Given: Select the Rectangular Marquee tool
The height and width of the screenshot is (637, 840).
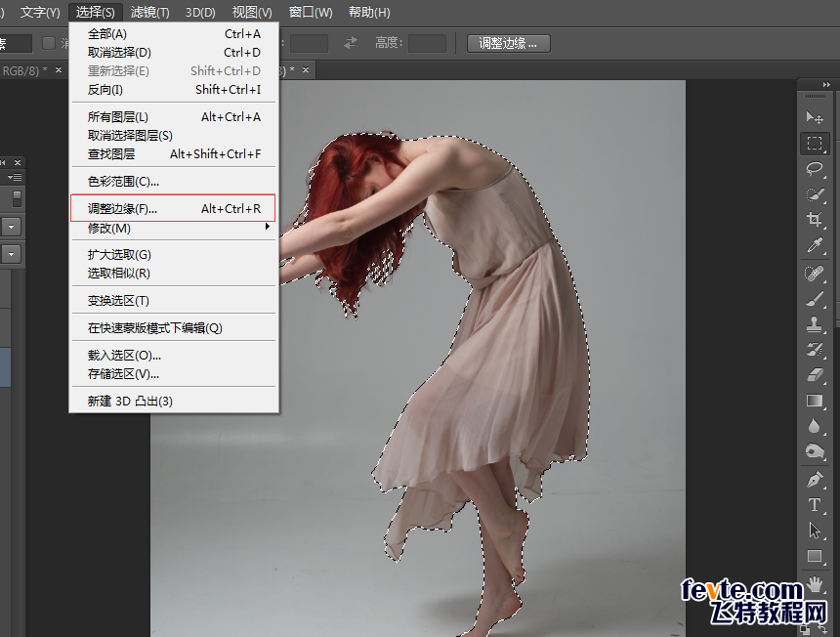Looking at the screenshot, I should pyautogui.click(x=814, y=144).
